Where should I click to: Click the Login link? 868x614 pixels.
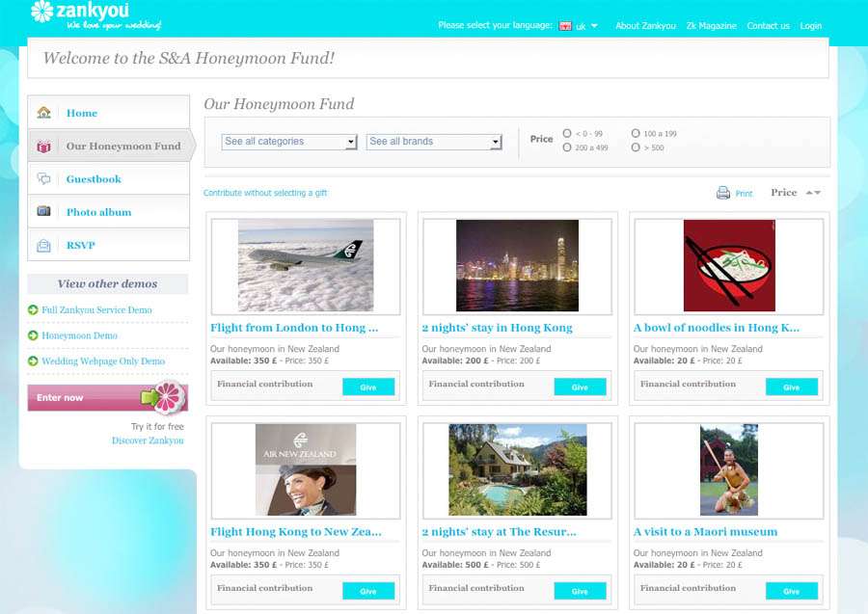(x=810, y=26)
